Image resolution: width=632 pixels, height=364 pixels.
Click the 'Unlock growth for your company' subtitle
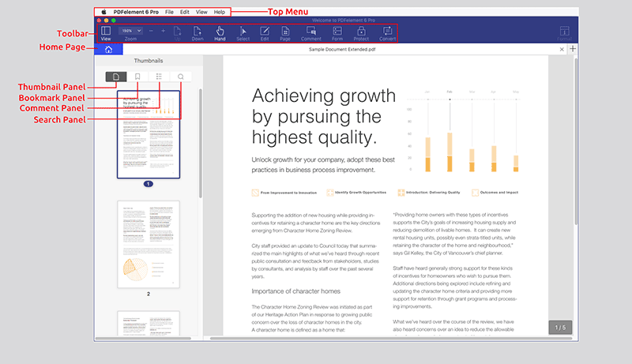323,165
